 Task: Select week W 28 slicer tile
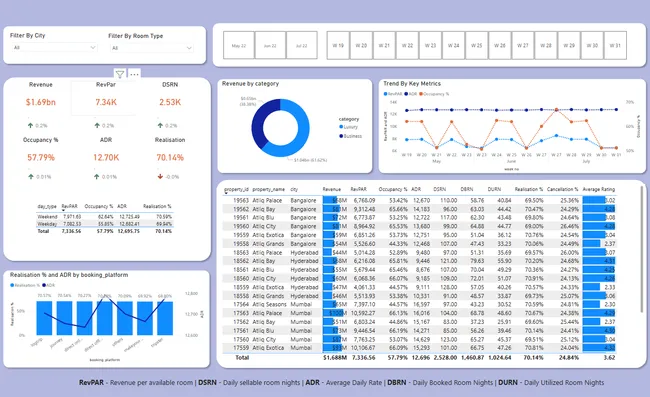[x=546, y=45]
